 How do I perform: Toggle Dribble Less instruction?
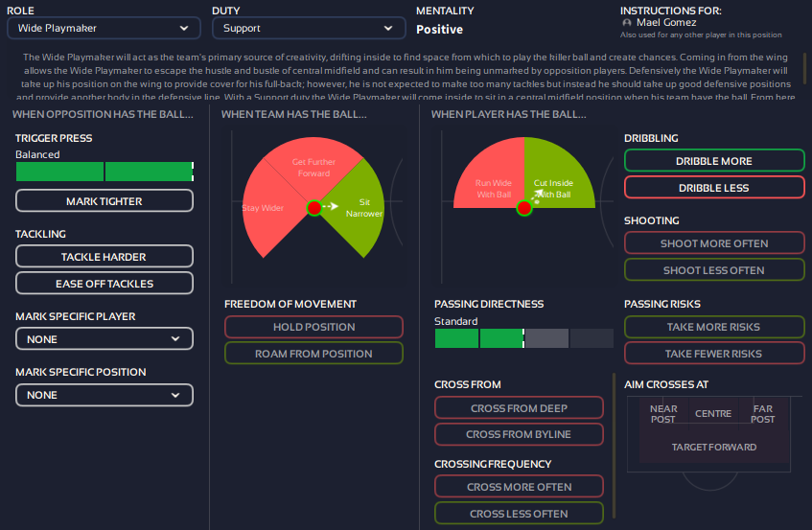point(714,187)
